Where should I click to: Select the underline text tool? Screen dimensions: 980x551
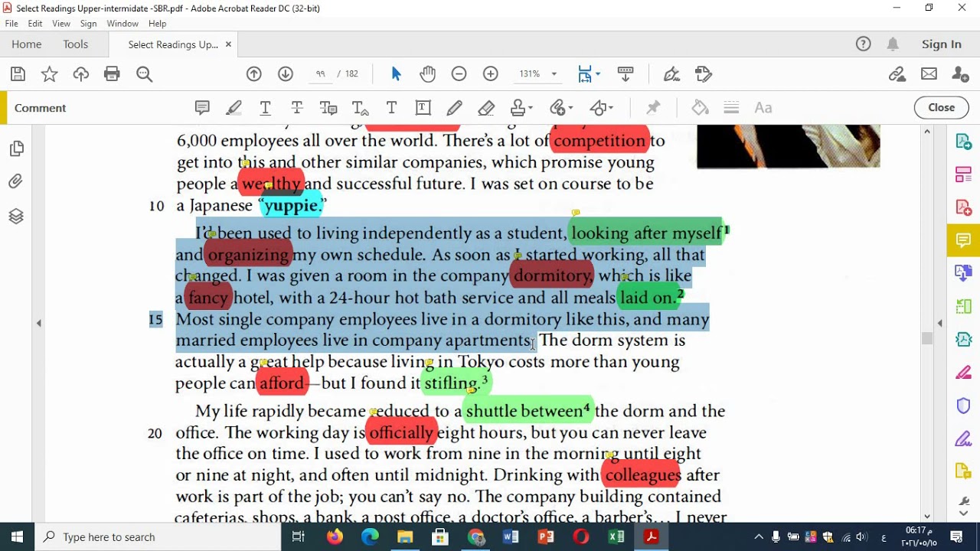266,108
